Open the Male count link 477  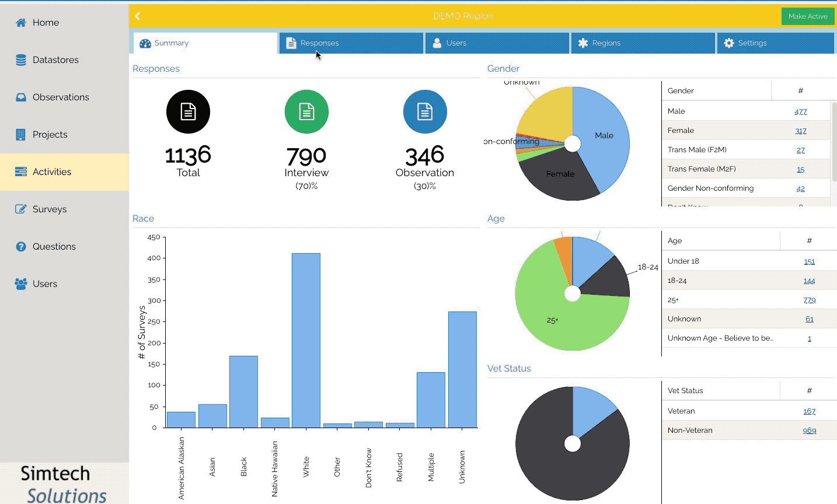pyautogui.click(x=800, y=111)
